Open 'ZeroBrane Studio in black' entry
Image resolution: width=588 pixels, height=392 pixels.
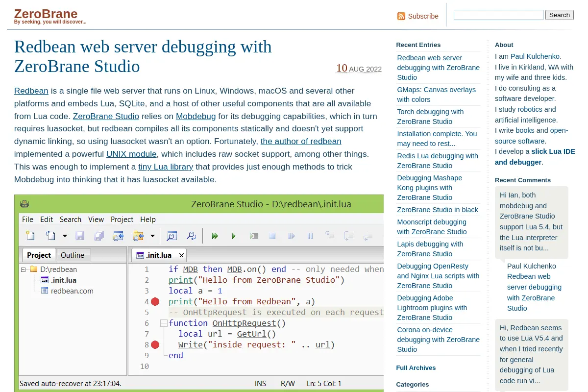pyautogui.click(x=438, y=210)
